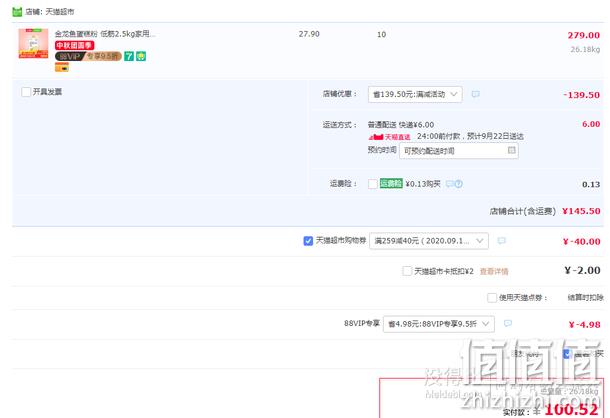Click the 27.90 unit price
Viewport: 610px width, 418px height.
309,34
